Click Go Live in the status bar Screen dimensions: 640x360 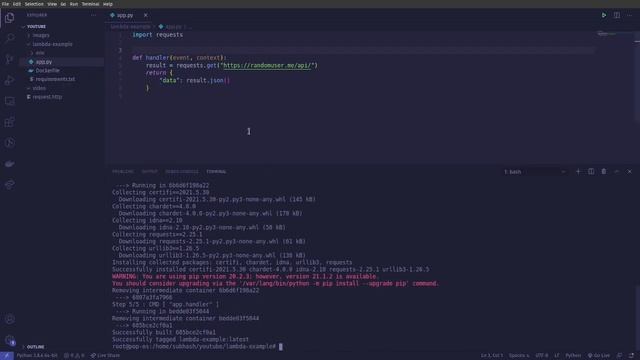(x=599, y=356)
